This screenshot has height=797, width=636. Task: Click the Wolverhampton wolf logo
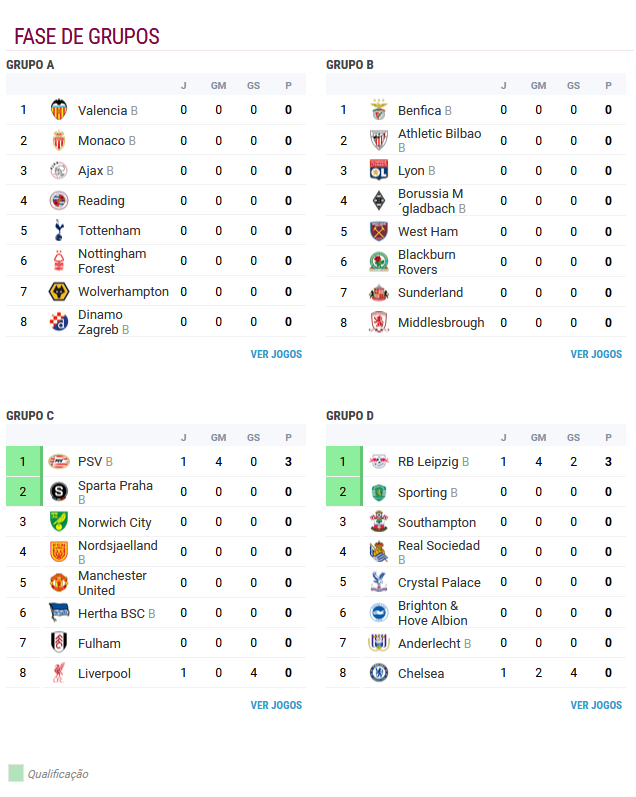click(59, 291)
